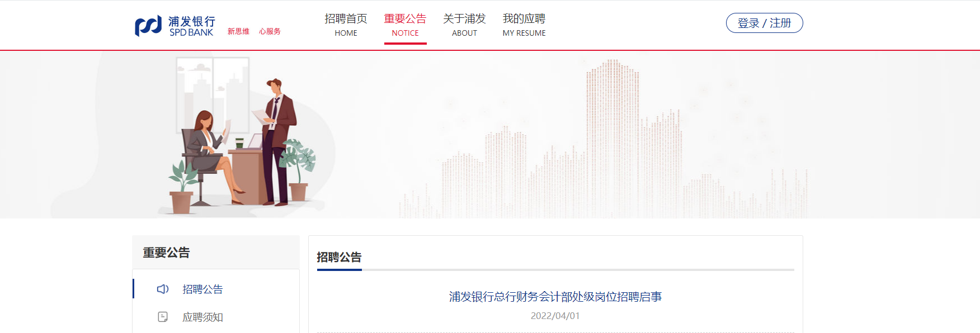Open 浦发银行总行财务会计部处级岗位招聘启事 announcement
This screenshot has height=333, width=980.
tap(555, 297)
